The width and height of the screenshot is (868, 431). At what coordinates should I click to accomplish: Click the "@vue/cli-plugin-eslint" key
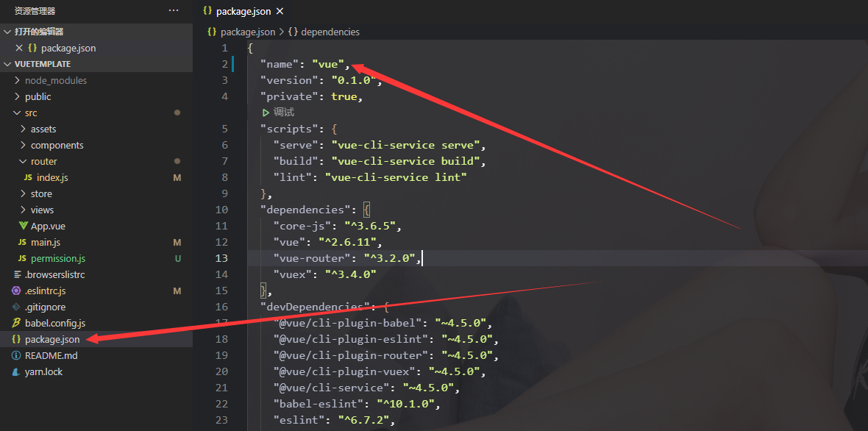click(351, 338)
